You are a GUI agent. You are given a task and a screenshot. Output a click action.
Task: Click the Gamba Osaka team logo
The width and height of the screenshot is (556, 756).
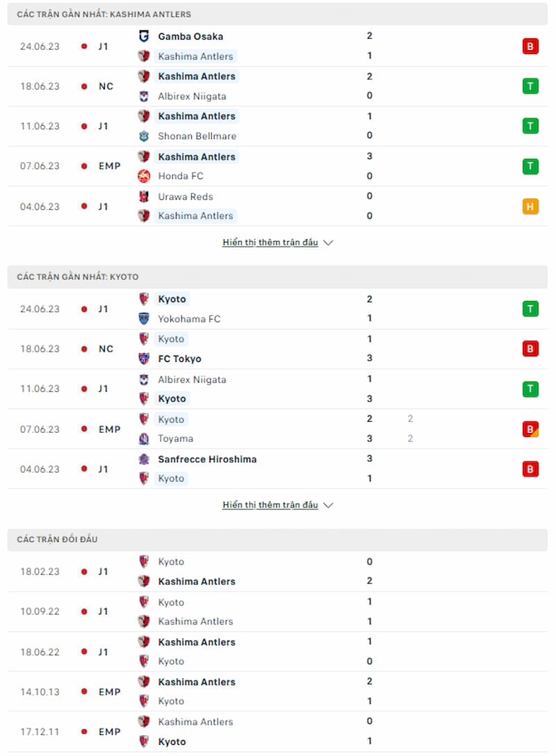coord(144,36)
